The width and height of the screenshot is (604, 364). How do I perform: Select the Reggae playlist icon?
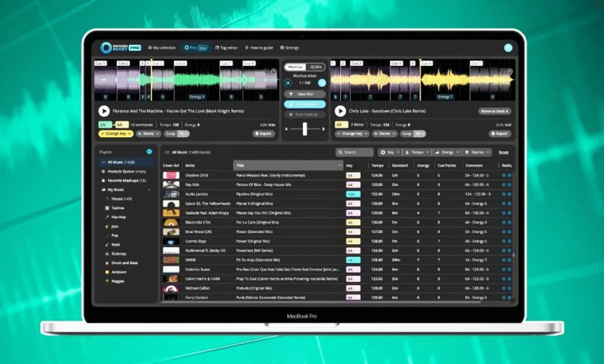[107, 281]
